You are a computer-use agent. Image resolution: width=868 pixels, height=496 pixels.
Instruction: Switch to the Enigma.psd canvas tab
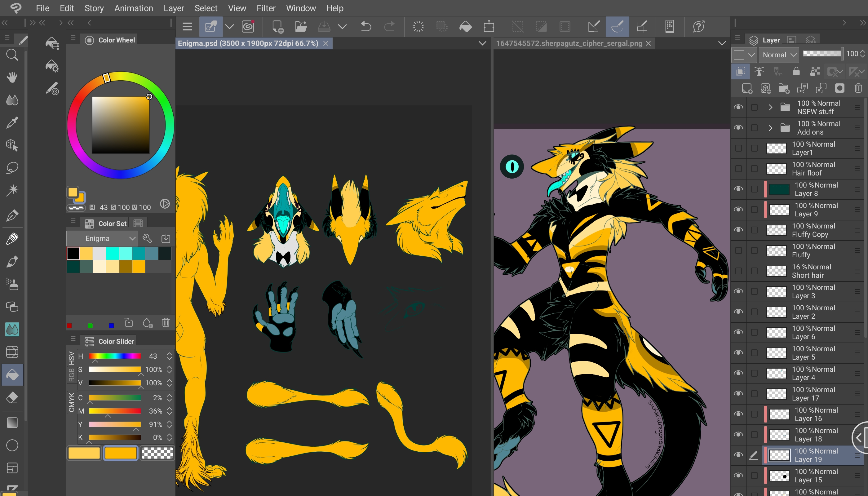[x=248, y=43]
